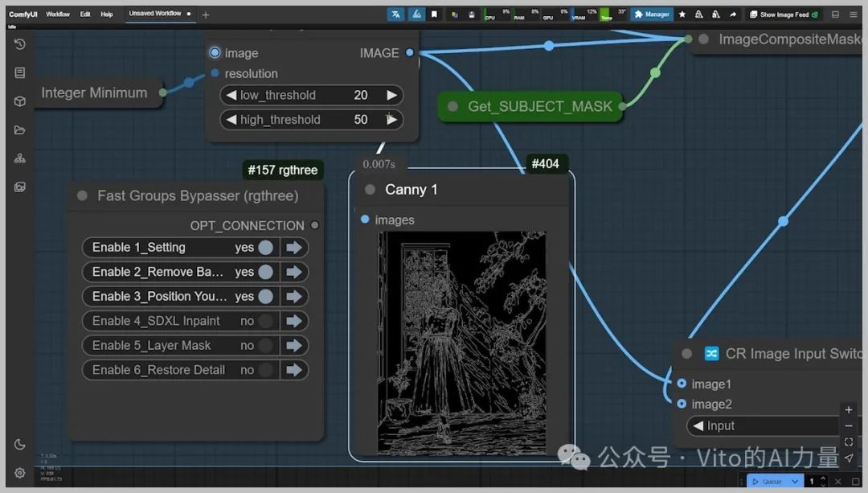Cancel current run with X icon
868x493 pixels.
[838, 482]
